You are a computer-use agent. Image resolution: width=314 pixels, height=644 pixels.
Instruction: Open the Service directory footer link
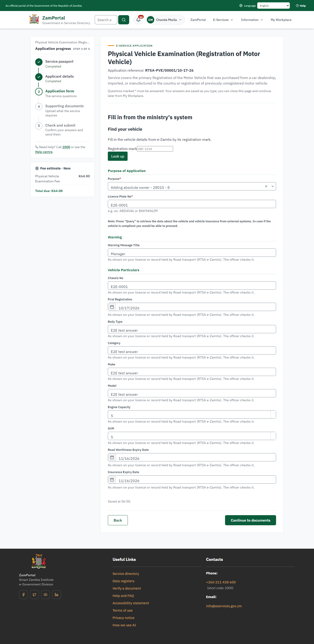[x=126, y=573]
